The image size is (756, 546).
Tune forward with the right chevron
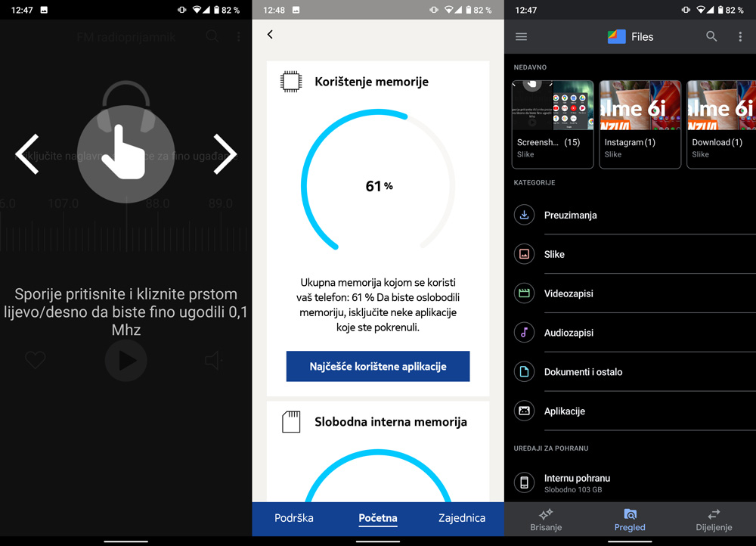point(225,154)
